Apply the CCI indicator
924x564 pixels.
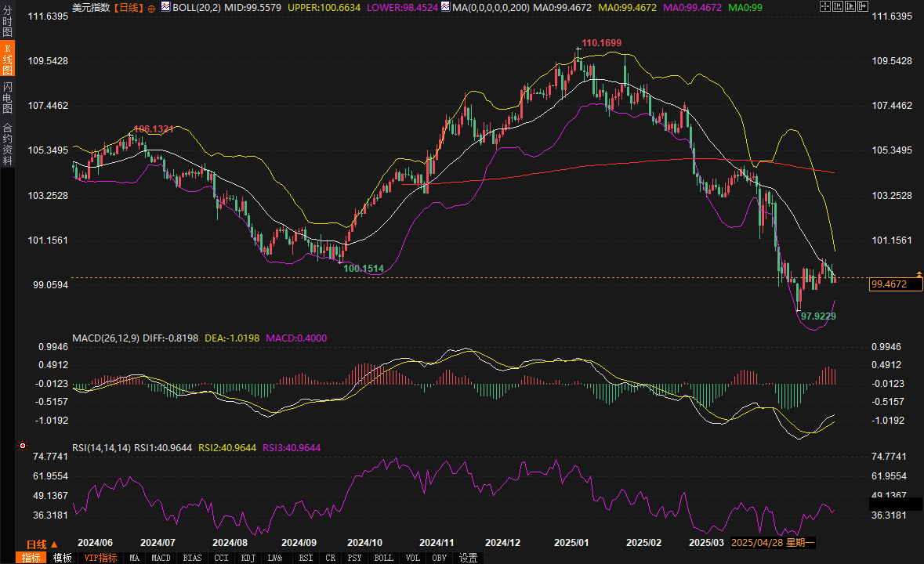[x=221, y=558]
